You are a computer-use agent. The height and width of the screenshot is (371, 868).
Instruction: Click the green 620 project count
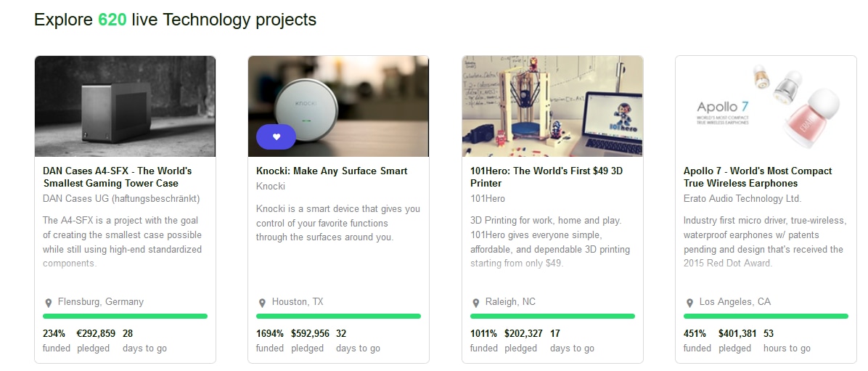click(x=112, y=20)
